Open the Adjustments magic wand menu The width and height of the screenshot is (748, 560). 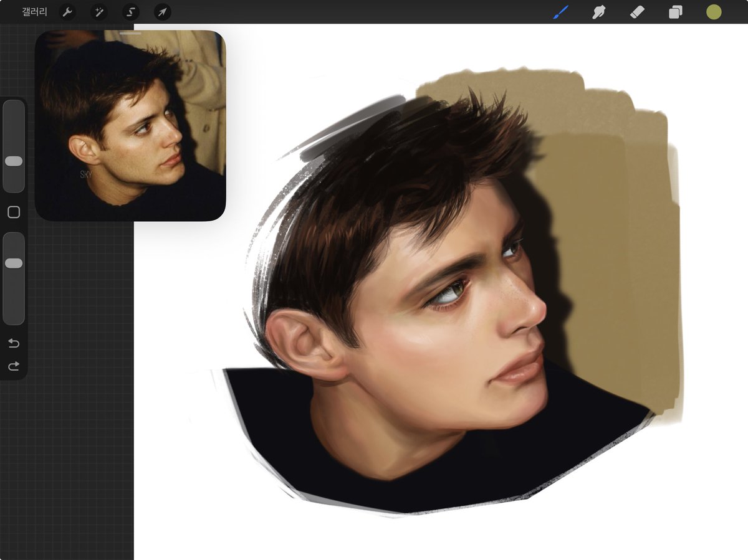pyautogui.click(x=99, y=12)
